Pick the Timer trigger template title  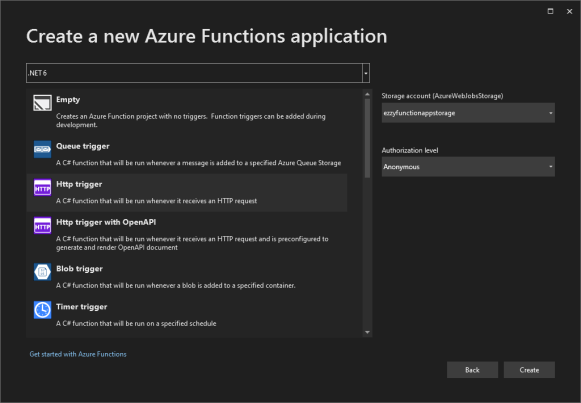tap(82, 307)
